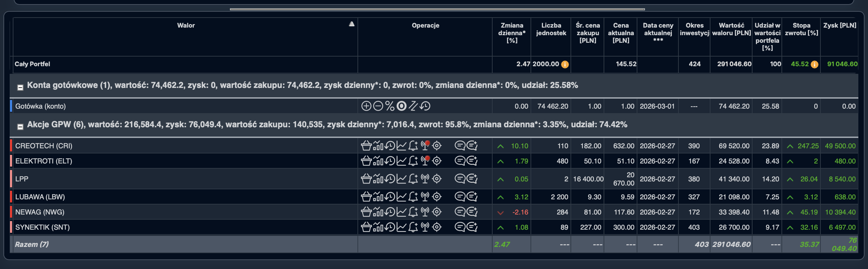This screenshot has width=868, height=269.
Task: Click the Zysk [PLN] column header
Action: point(839,26)
